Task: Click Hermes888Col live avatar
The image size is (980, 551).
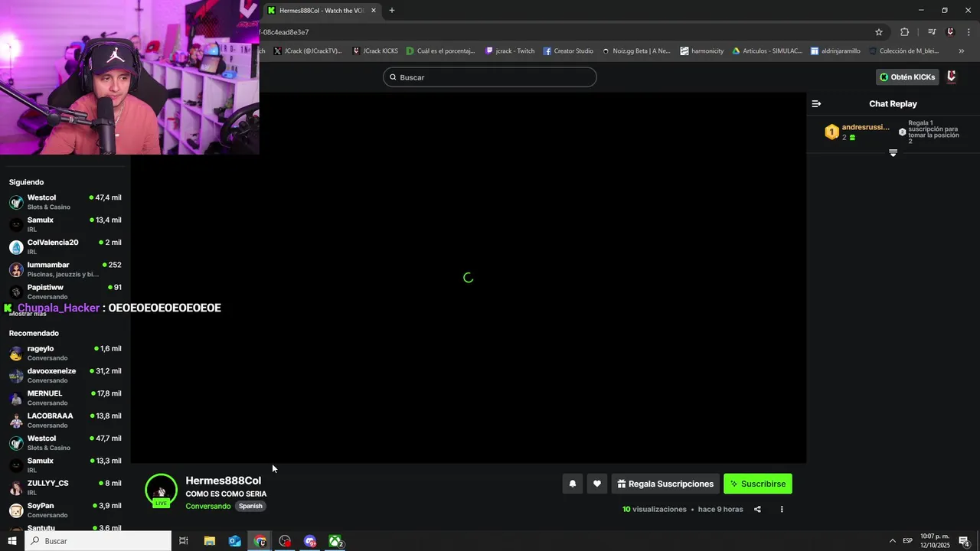Action: pyautogui.click(x=161, y=491)
